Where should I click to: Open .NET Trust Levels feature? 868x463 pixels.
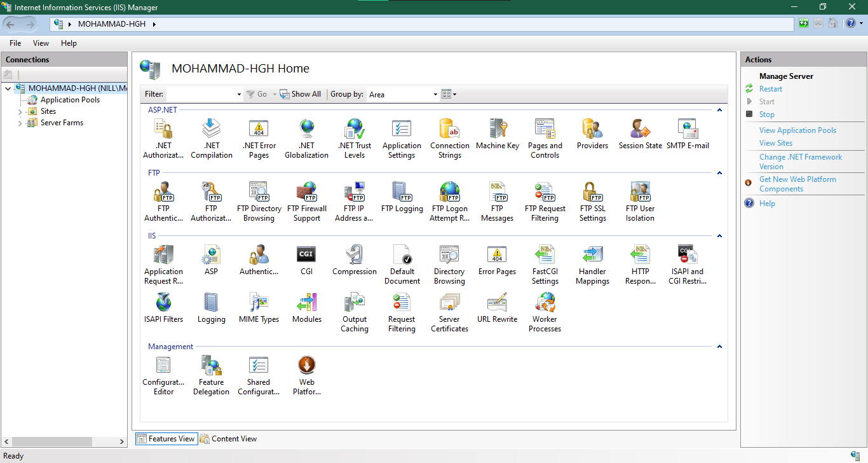pos(355,139)
